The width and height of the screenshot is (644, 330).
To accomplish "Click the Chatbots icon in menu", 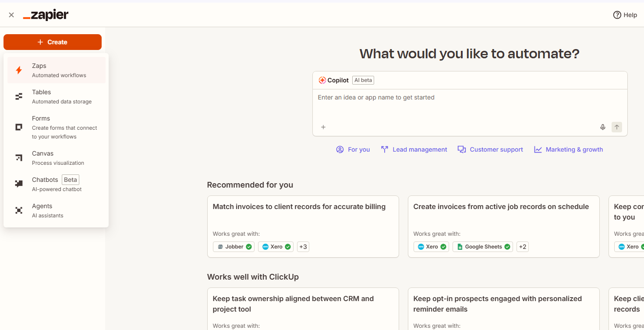I will tap(19, 184).
